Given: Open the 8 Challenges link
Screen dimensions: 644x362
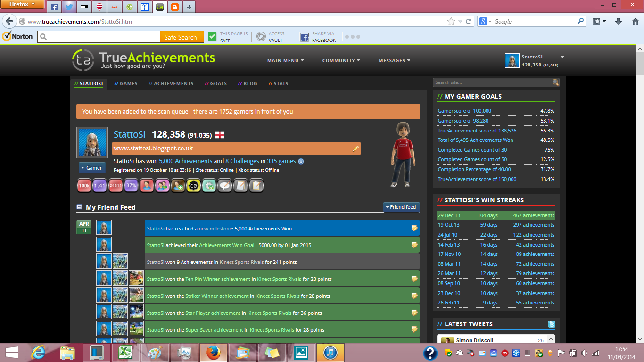Looking at the screenshot, I should pyautogui.click(x=242, y=161).
